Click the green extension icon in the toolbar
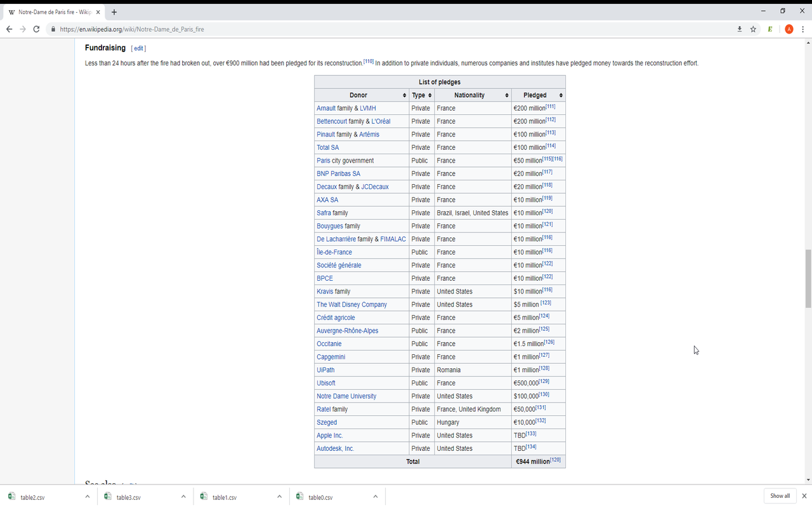The height and width of the screenshot is (508, 812). (770, 29)
